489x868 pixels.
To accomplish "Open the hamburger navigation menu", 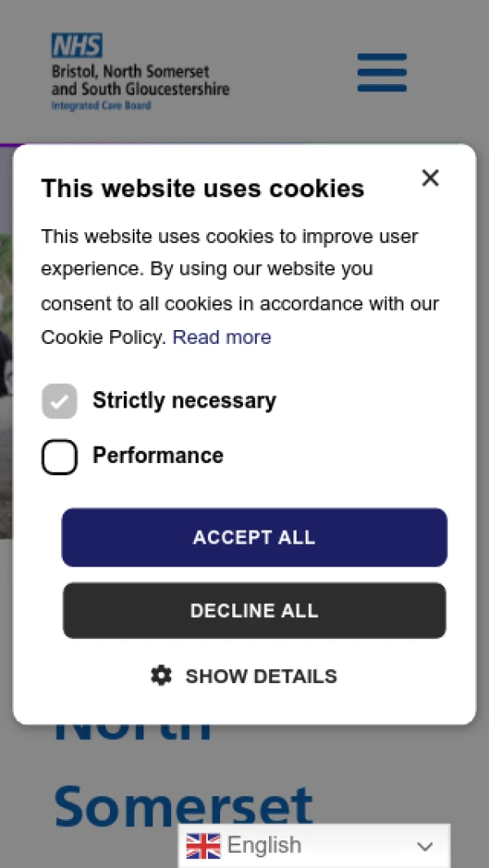I will (381, 73).
